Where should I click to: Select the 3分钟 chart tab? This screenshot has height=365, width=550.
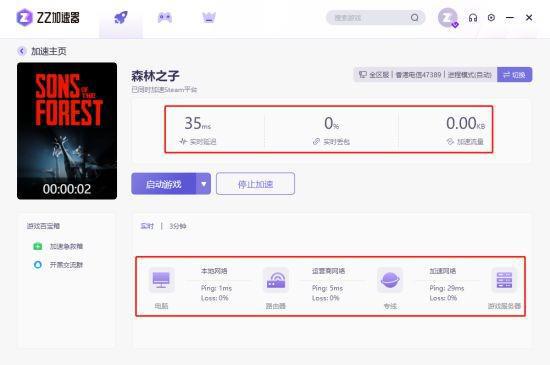pyautogui.click(x=177, y=226)
